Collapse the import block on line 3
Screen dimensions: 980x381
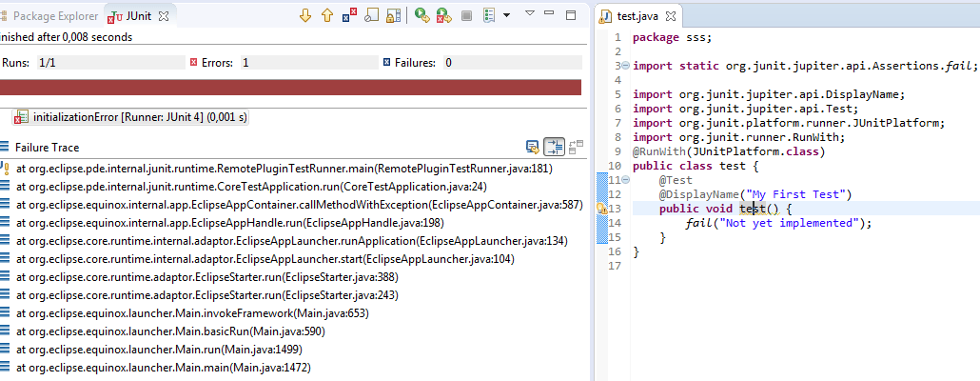pos(625,66)
